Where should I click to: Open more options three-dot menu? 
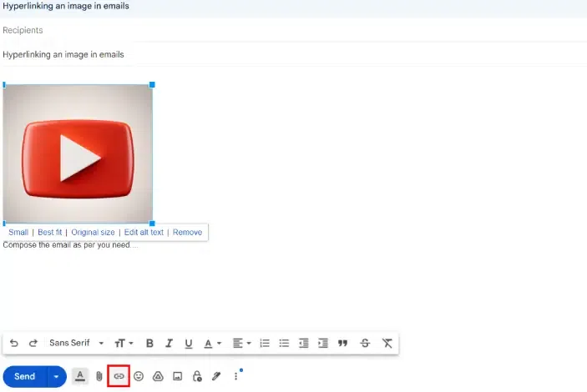pyautogui.click(x=235, y=376)
